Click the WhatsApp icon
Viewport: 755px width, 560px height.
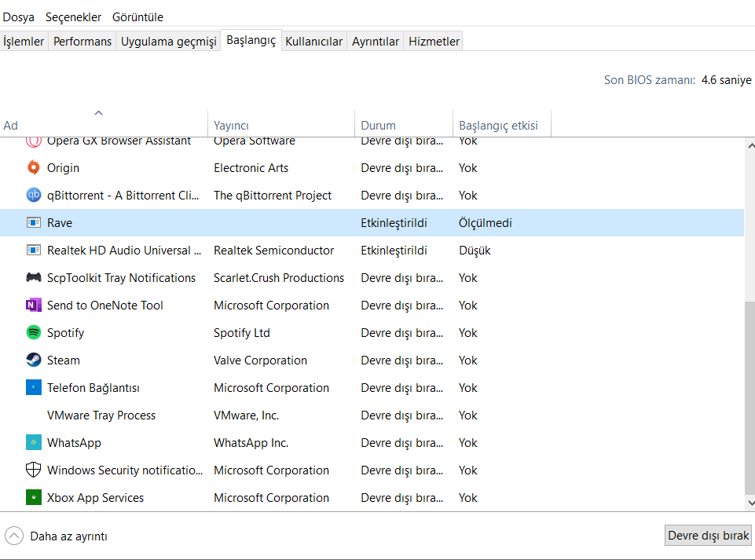33,442
